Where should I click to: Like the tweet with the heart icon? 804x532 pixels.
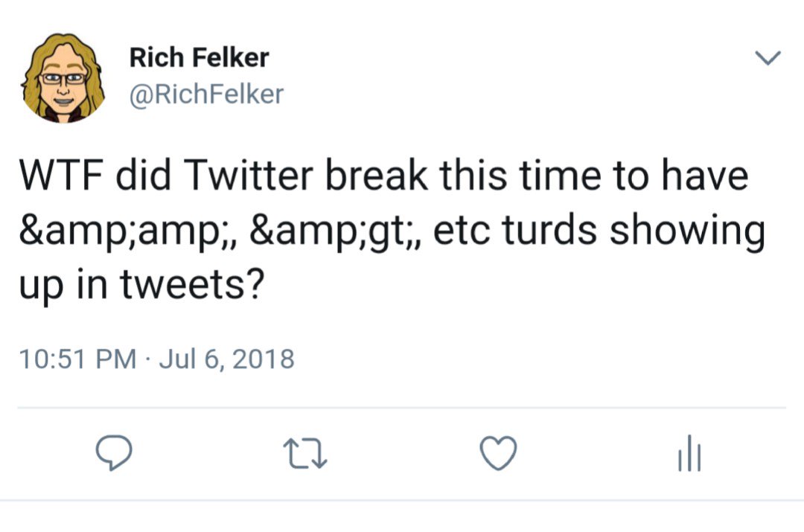click(497, 453)
